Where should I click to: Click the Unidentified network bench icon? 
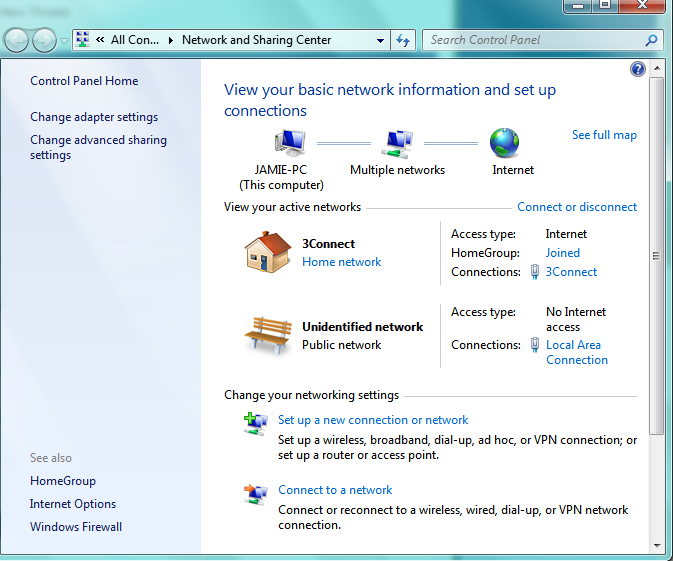[267, 335]
